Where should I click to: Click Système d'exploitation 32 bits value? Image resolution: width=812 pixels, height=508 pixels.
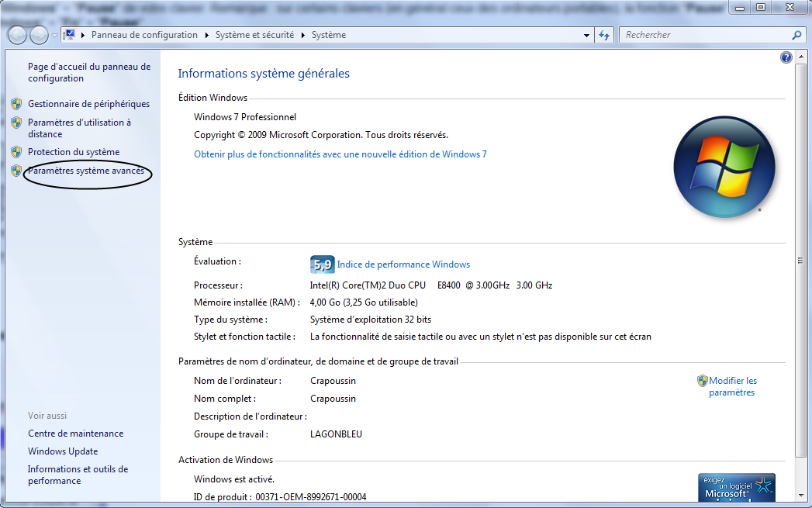370,320
